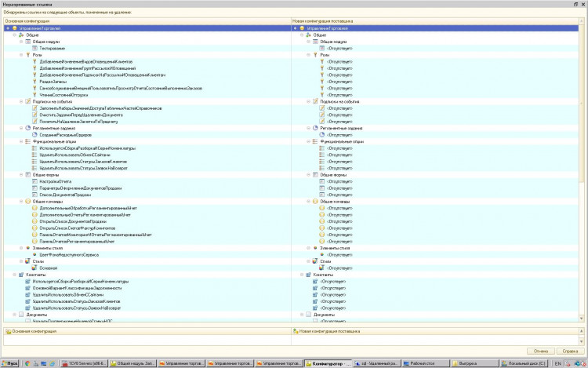Click the form icon of НастройкаОтчета
Viewport: 588px width, 368px height.
click(34, 181)
